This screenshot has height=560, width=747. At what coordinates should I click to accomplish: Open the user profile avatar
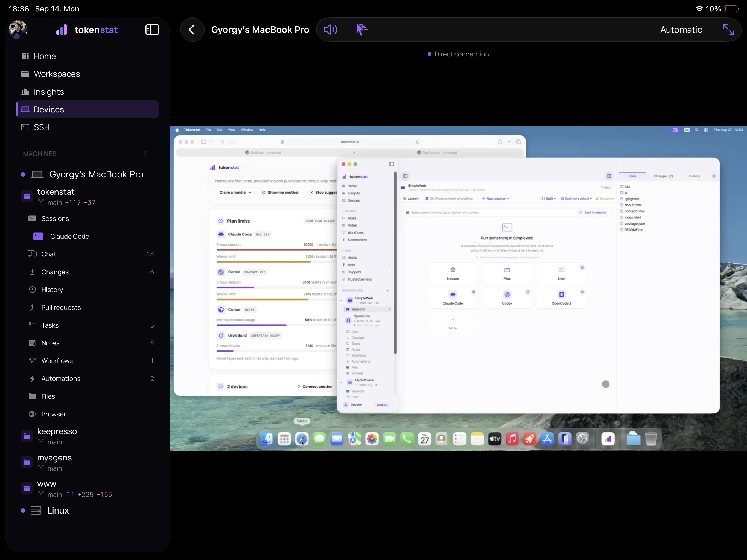18,30
